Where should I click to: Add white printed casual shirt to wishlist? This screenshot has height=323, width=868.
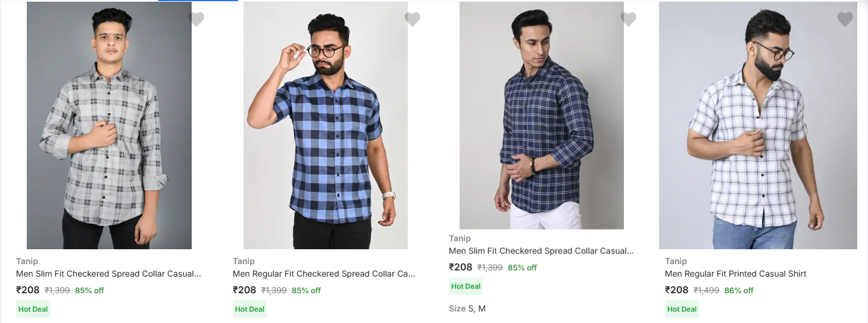[x=845, y=20]
